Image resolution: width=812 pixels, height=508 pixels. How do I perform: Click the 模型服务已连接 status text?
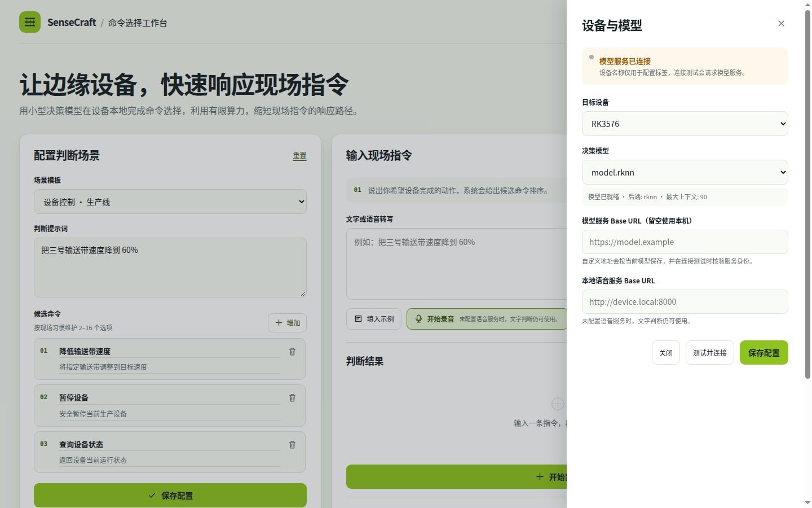625,61
